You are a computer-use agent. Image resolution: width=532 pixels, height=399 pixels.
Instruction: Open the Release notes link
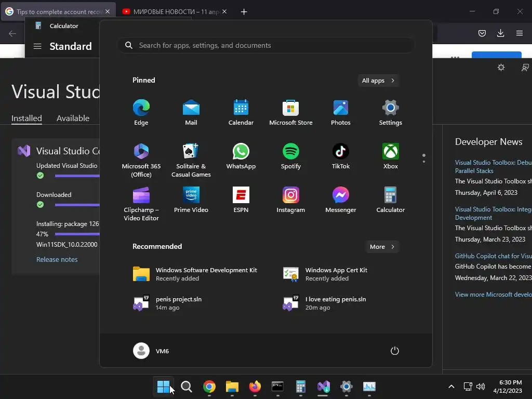tap(57, 259)
